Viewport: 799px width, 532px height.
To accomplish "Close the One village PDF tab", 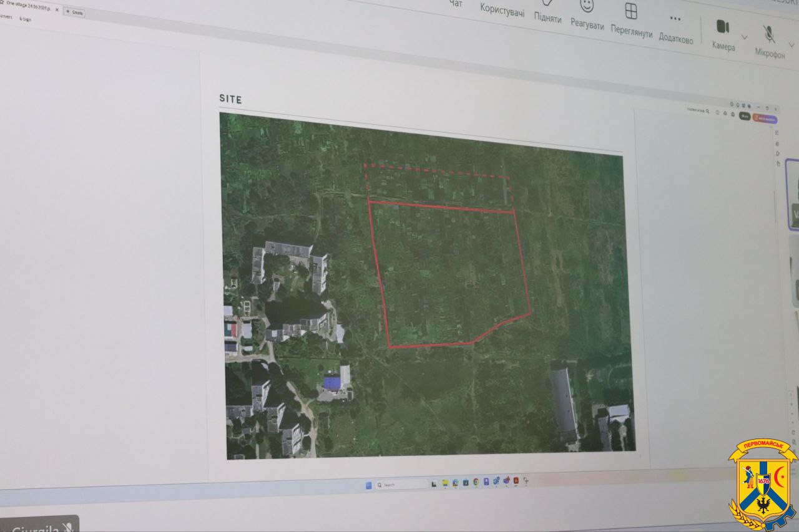I will tap(57, 9).
